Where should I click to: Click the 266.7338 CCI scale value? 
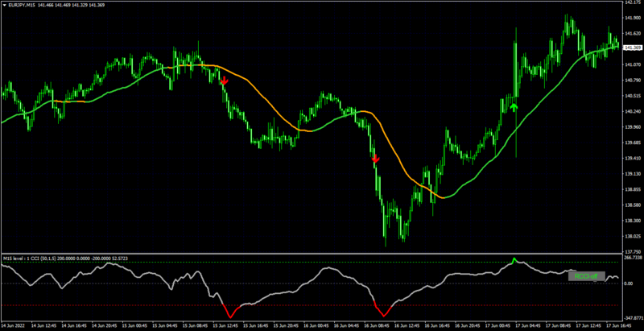point(632,258)
